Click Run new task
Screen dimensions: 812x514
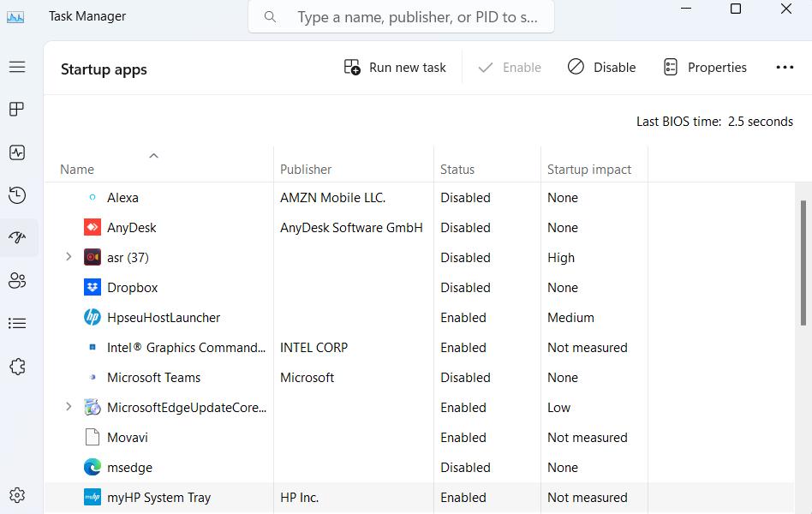[x=395, y=68]
